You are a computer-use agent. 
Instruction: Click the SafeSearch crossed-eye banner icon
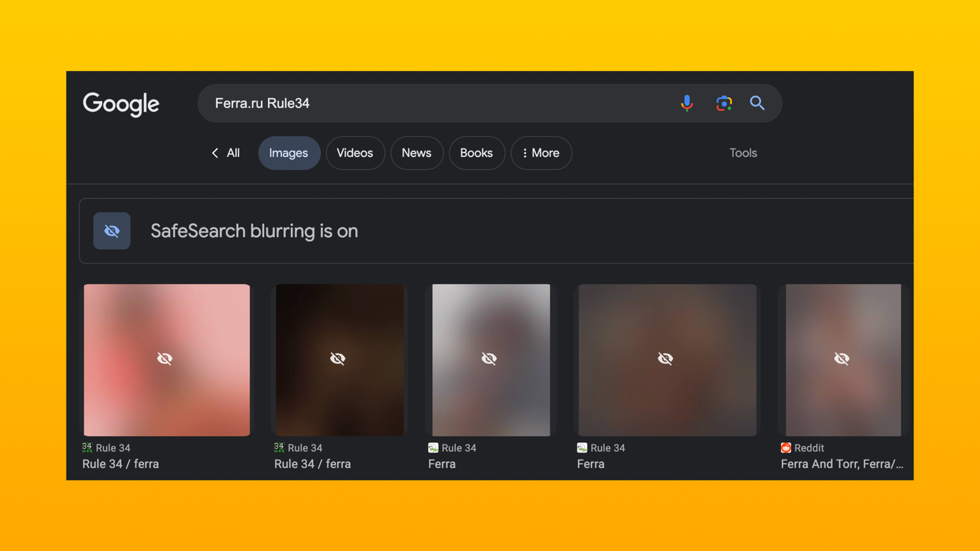pyautogui.click(x=112, y=231)
